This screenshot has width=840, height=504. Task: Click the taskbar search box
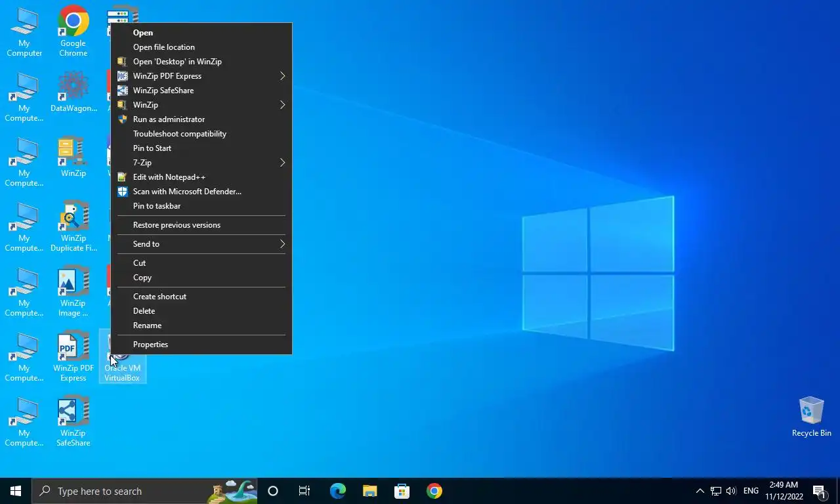(144, 491)
